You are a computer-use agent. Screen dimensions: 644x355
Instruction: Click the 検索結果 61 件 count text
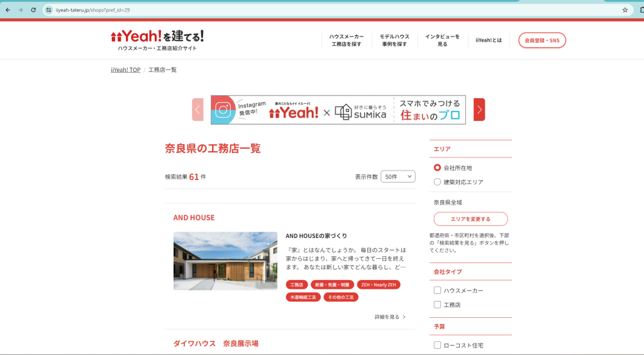(186, 177)
